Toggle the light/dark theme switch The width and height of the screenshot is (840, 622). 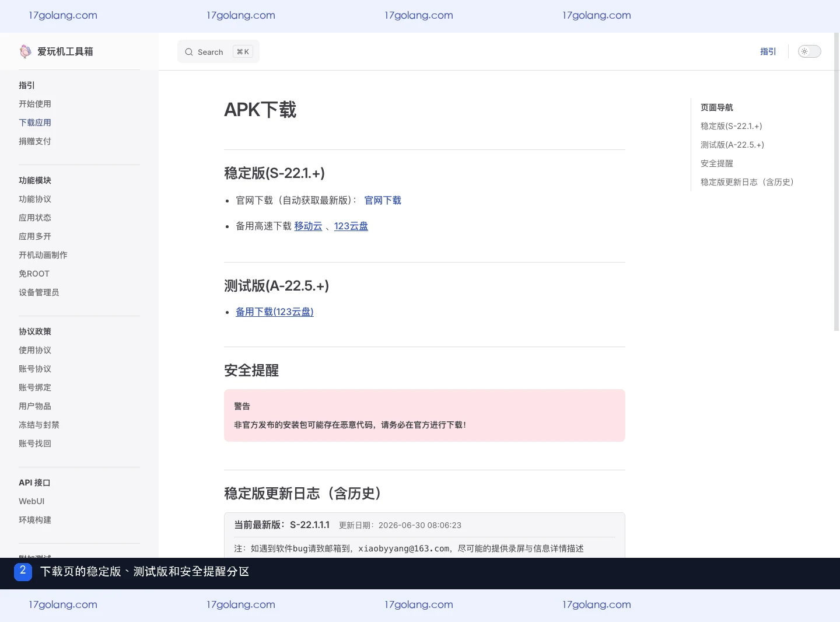[809, 51]
